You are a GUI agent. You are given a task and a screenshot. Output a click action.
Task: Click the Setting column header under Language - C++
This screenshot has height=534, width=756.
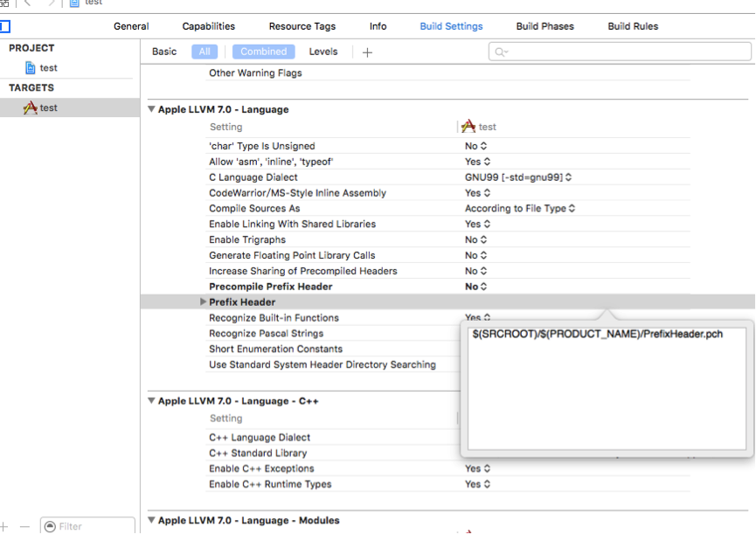pos(225,419)
